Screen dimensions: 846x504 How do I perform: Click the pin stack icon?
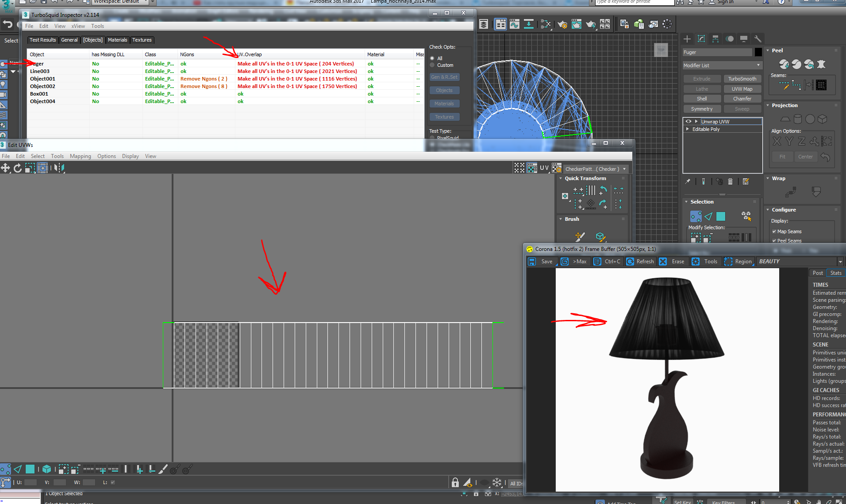click(688, 181)
